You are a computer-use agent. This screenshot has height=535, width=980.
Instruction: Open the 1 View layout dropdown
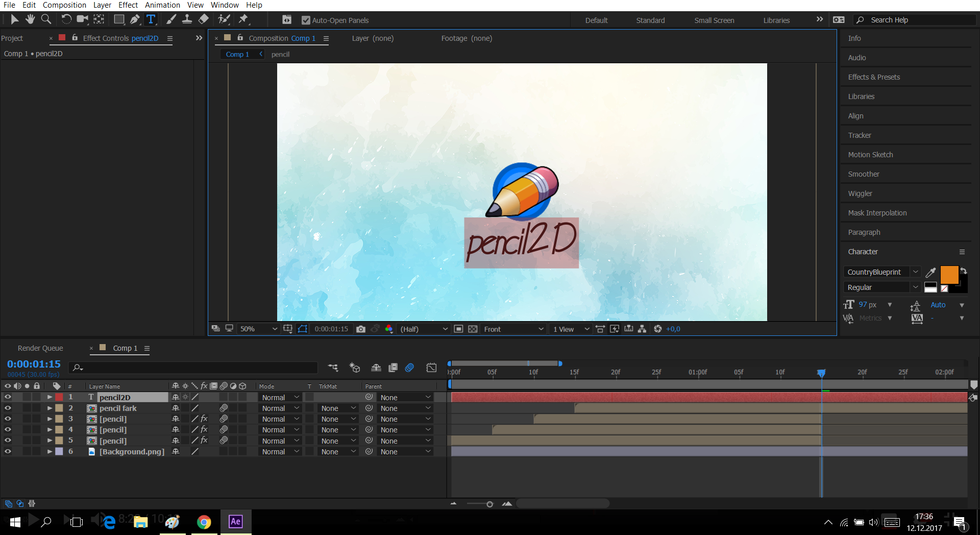click(571, 329)
